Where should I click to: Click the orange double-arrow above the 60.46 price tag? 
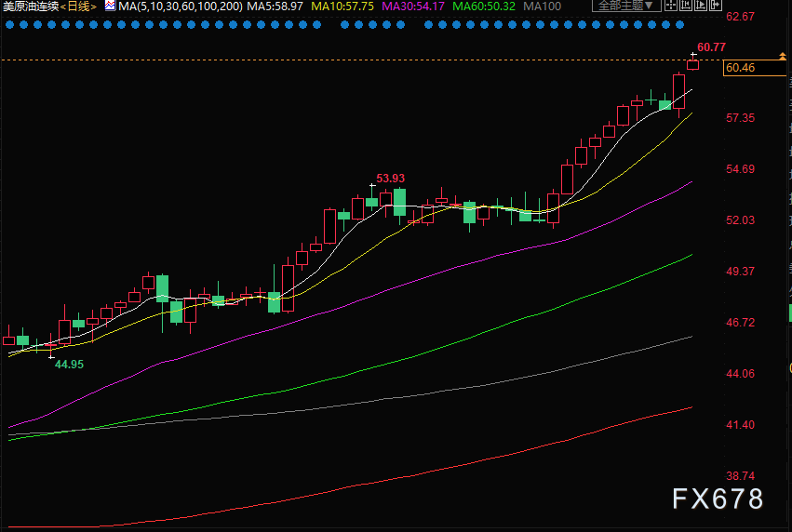(x=783, y=56)
